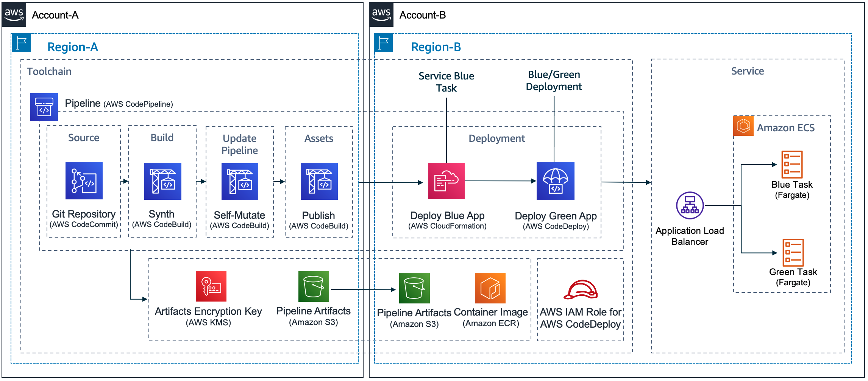Select the Git Repository CodeCommit icon
Image resolution: width=868 pixels, height=381 pixels.
(x=83, y=181)
